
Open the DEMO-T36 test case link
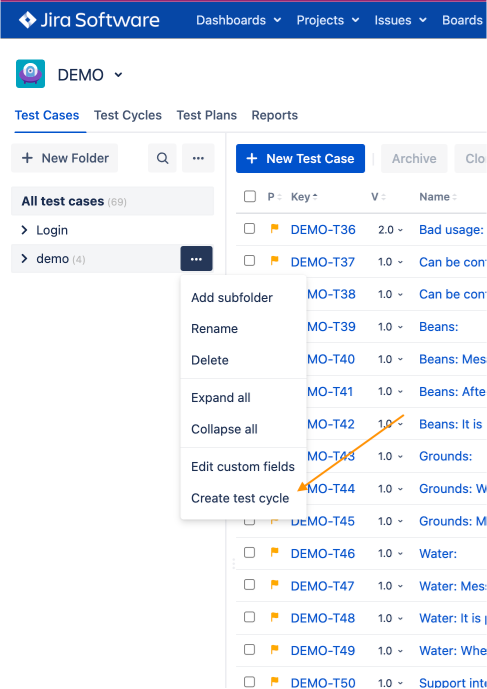[323, 230]
